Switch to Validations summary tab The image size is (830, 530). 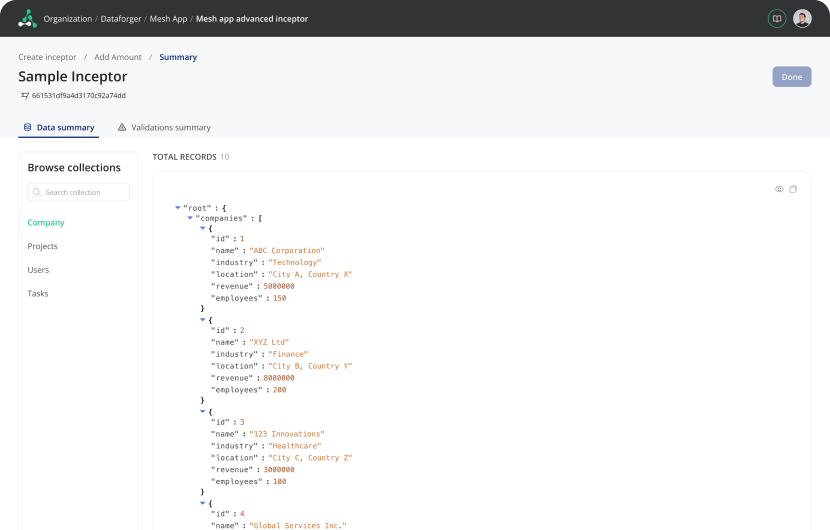tap(170, 128)
